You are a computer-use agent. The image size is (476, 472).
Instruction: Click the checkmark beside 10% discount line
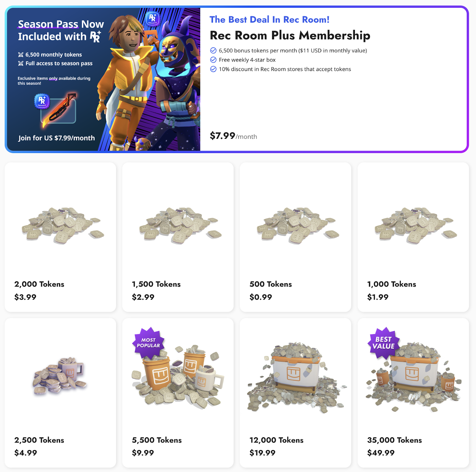(x=213, y=69)
